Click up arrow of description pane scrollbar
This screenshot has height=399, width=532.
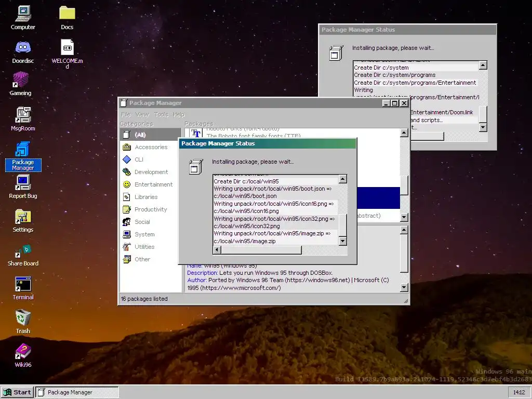pyautogui.click(x=404, y=230)
